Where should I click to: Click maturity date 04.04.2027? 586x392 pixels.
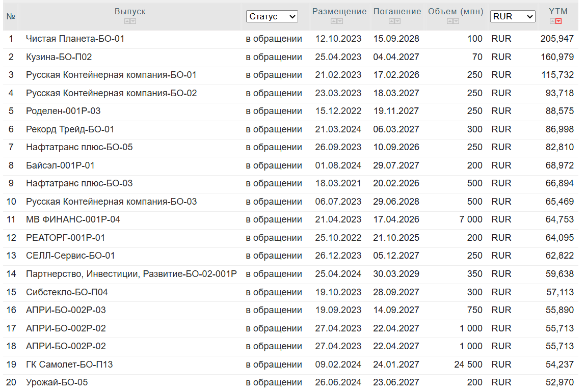coord(396,57)
